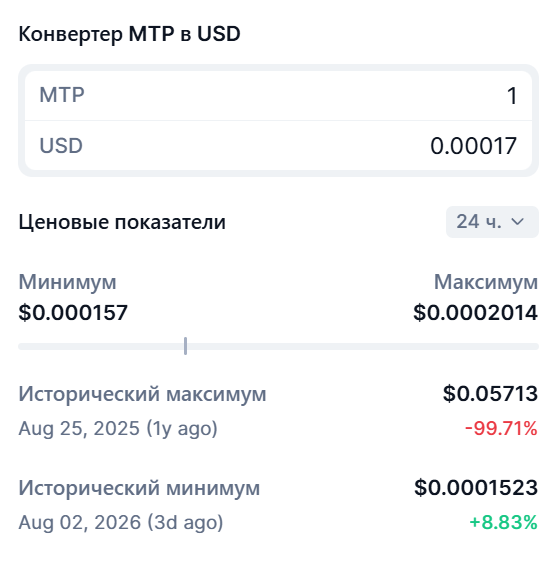Click the MTP currency label
The image size is (559, 565).
click(62, 95)
